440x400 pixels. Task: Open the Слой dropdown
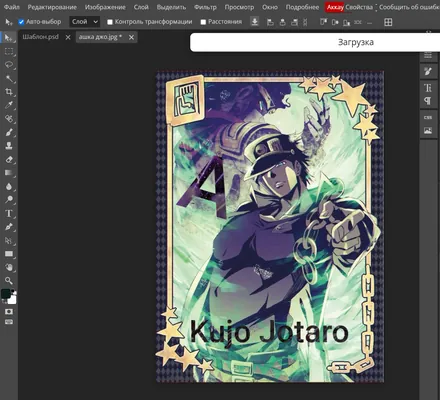pos(85,22)
